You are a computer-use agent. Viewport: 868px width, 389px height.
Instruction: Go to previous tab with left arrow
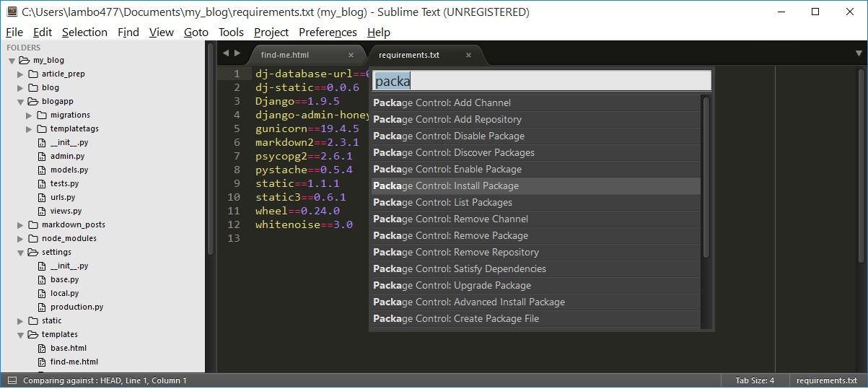tap(226, 53)
